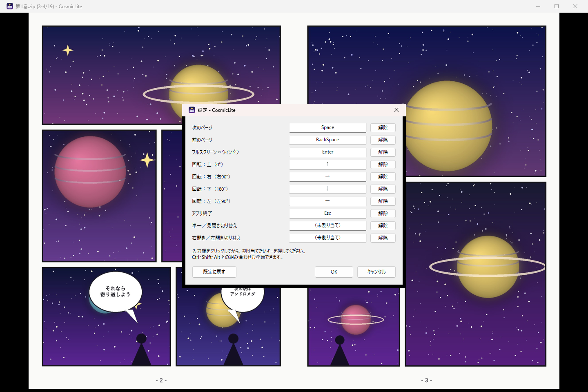Screen dimensions: 588x392
Task: Select the 次のページ key field showing Space
Action: [327, 128]
